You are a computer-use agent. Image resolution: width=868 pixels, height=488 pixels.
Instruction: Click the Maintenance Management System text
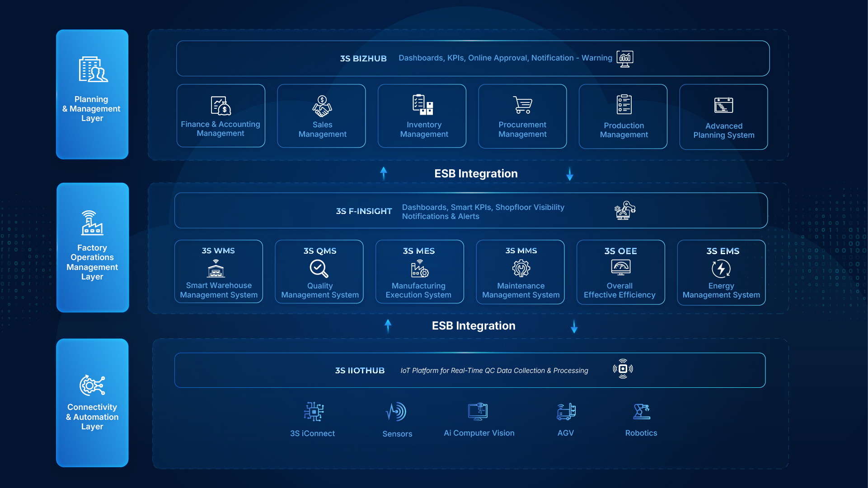(521, 290)
